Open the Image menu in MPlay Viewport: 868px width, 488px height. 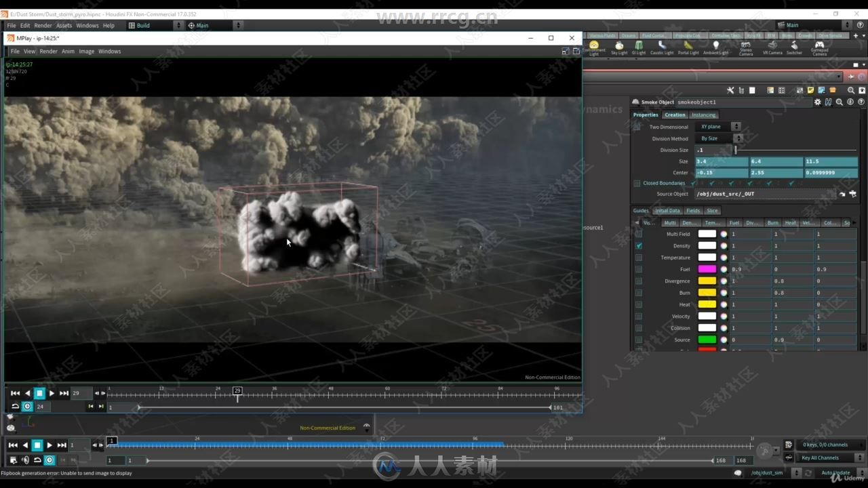86,52
